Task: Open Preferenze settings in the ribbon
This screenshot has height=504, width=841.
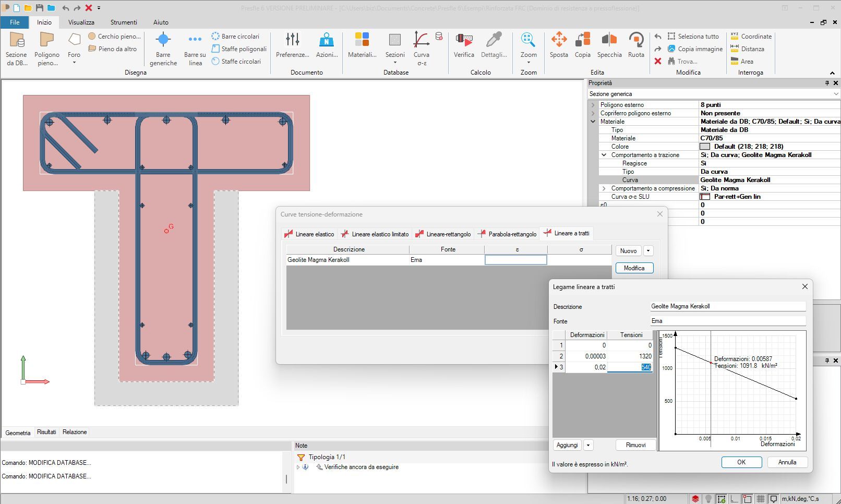Action: 292,45
